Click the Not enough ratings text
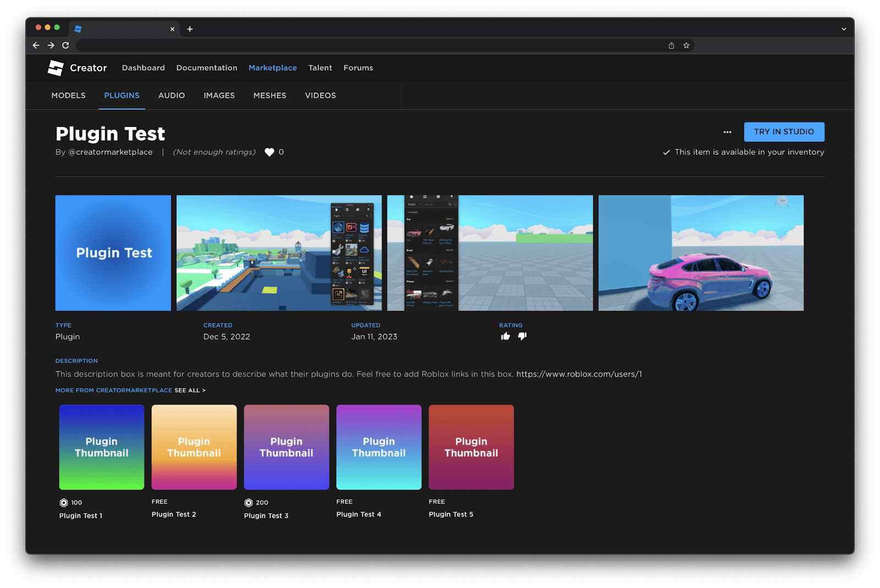880x588 pixels. pos(215,152)
